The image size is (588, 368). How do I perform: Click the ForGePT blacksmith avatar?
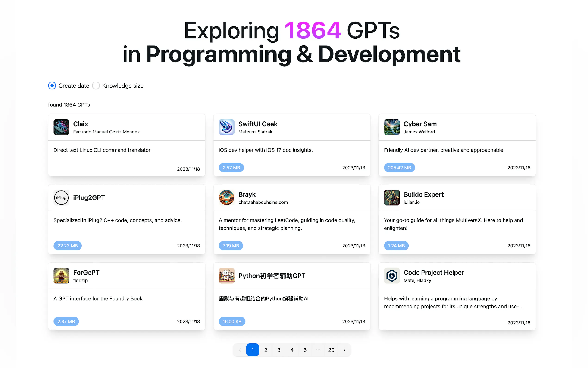(61, 276)
